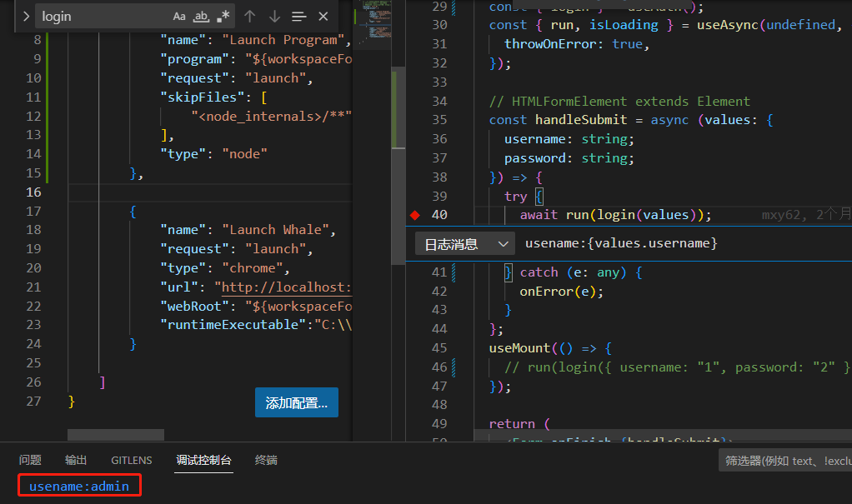The height and width of the screenshot is (504, 852).
Task: Click Find in Selection icon
Action: pos(298,17)
